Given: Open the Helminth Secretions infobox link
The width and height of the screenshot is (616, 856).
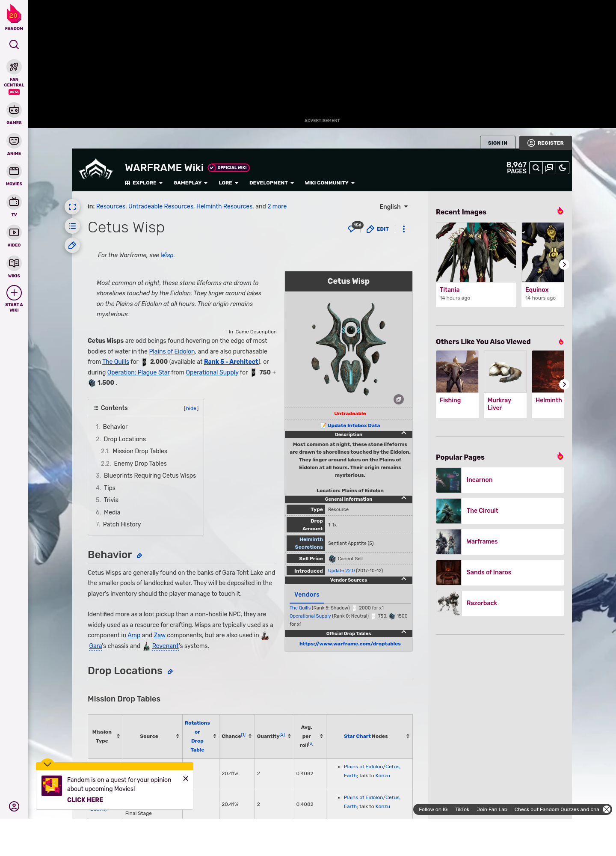Looking at the screenshot, I should click(309, 543).
